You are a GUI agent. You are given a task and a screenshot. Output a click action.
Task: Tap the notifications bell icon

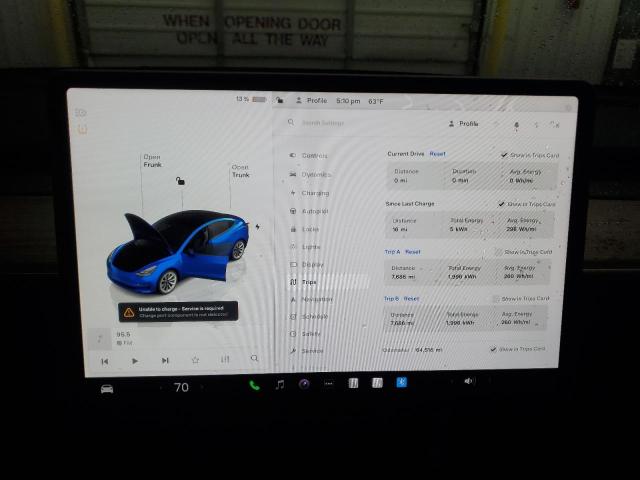click(x=516, y=125)
